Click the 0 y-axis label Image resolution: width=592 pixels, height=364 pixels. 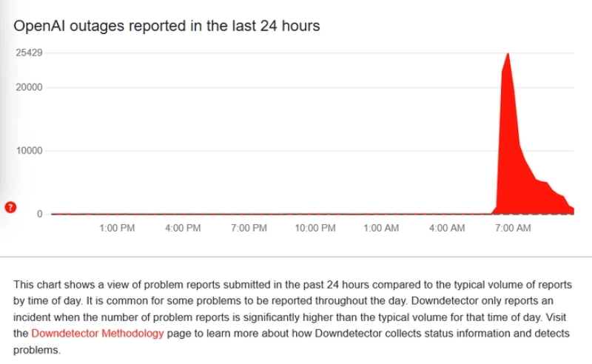pos(40,214)
